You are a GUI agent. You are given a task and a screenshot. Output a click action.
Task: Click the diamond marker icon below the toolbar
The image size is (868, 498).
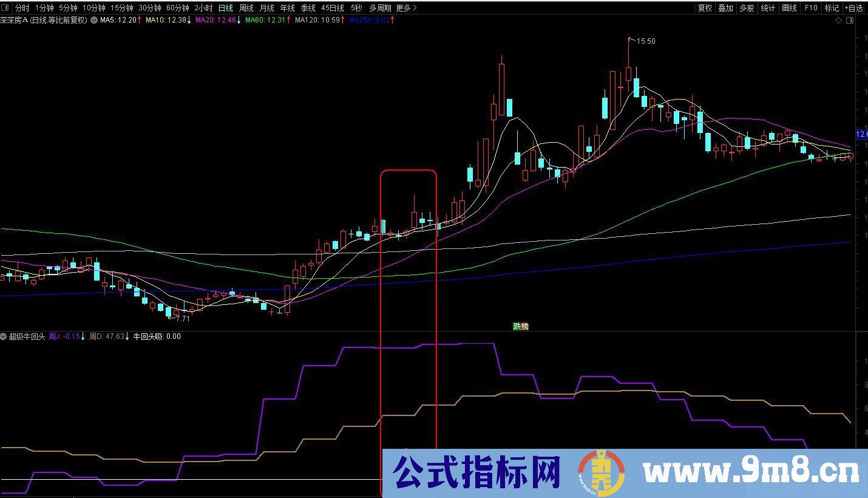(839, 20)
